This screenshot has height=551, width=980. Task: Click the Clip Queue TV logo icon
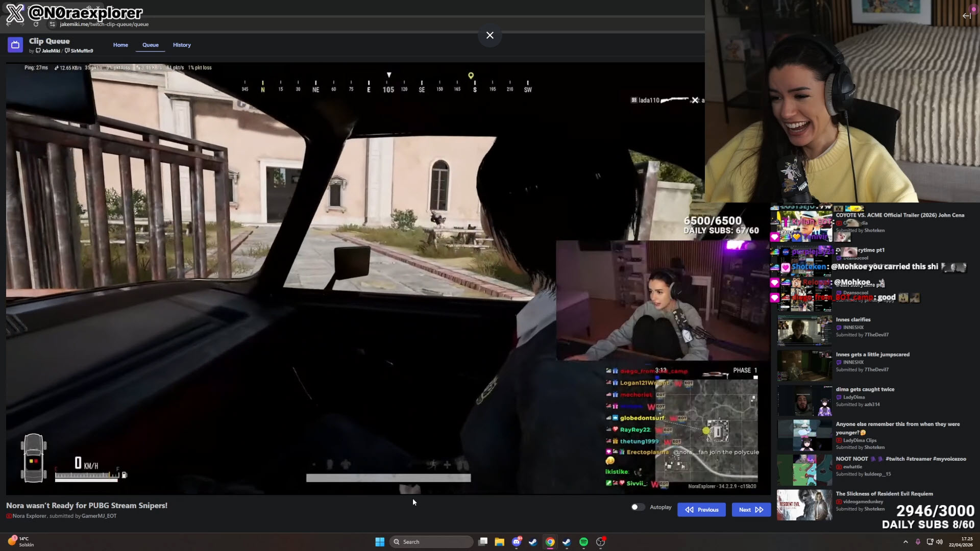[15, 45]
